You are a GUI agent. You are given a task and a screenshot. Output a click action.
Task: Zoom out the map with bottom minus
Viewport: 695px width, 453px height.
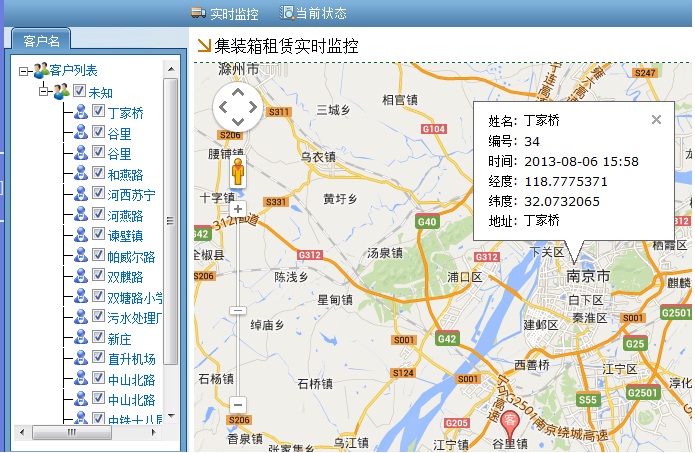pos(238,405)
